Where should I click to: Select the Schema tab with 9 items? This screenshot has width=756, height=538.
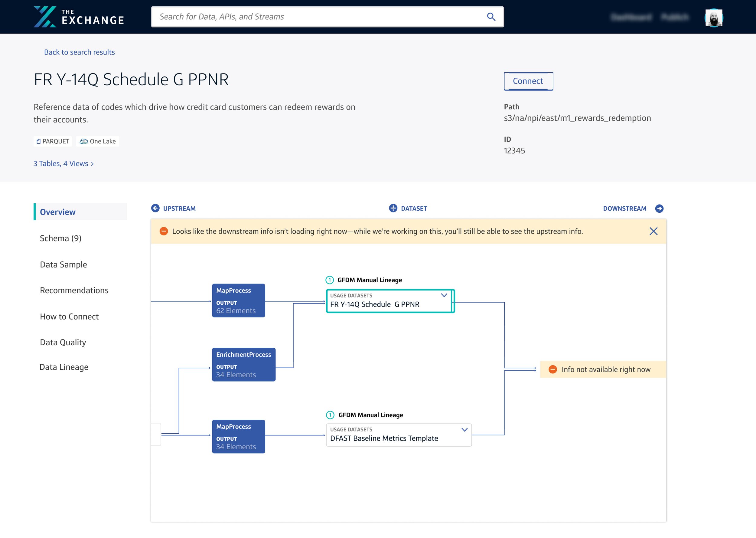click(60, 238)
